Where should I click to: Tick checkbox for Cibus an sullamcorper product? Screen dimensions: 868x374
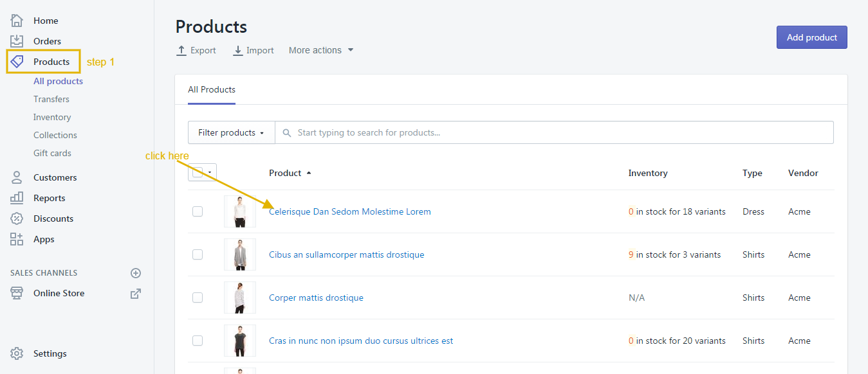point(198,254)
